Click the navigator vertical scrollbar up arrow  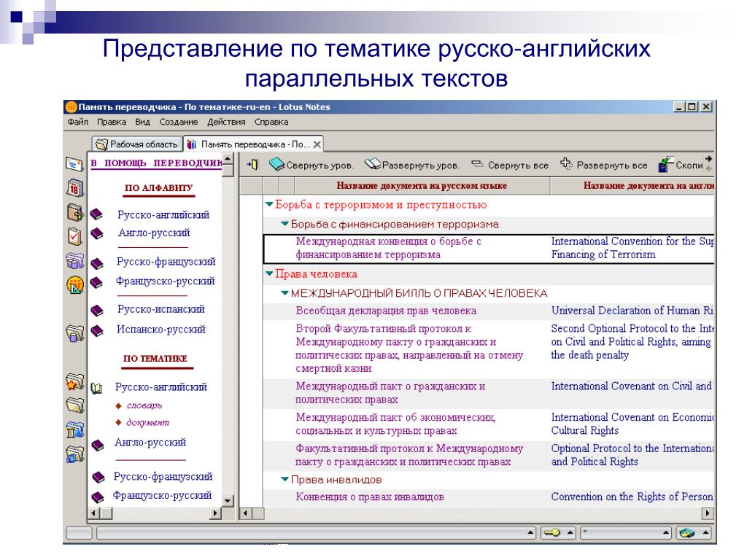tap(228, 158)
